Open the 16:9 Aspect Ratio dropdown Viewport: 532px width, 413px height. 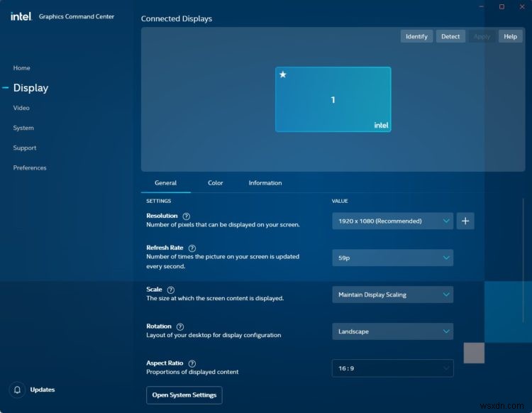(392, 368)
